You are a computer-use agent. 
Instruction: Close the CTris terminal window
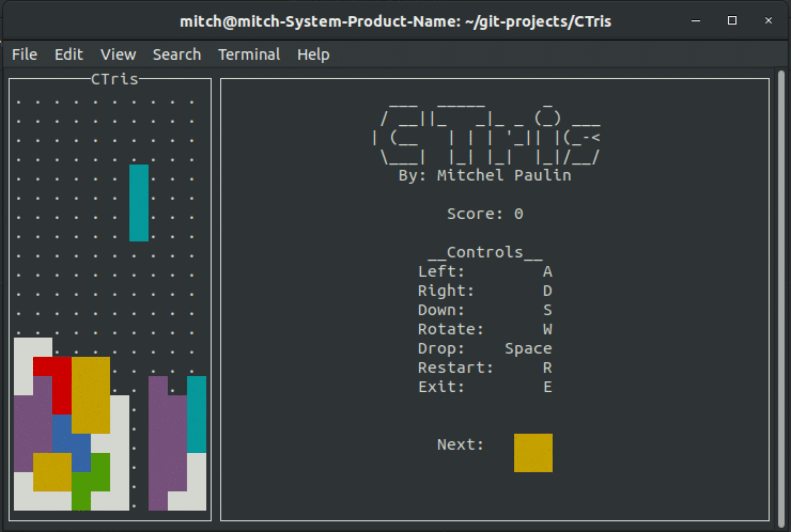click(x=768, y=21)
